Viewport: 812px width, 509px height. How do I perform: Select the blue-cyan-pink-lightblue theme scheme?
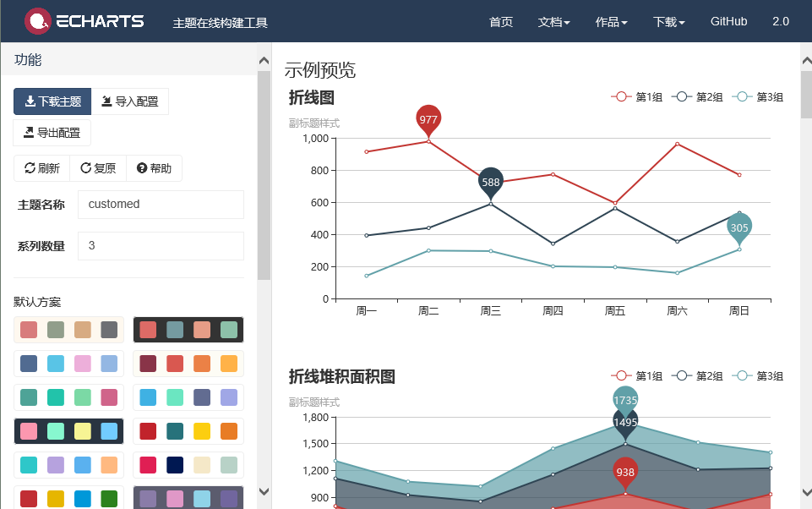click(69, 364)
